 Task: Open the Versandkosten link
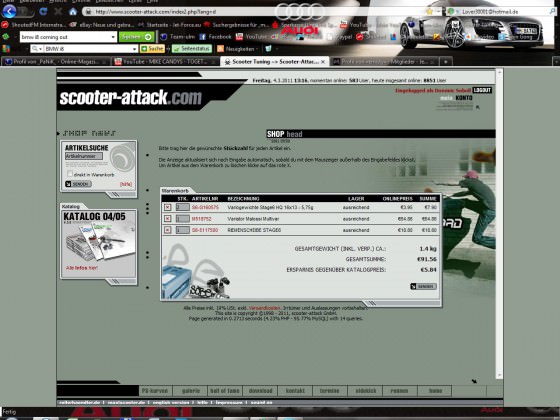click(x=264, y=308)
